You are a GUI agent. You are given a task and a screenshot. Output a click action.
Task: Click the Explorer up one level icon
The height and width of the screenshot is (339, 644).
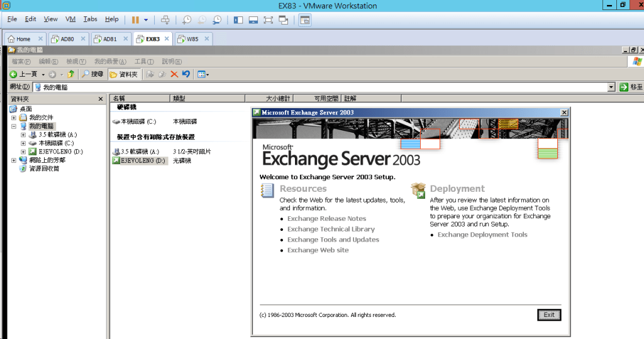(x=71, y=74)
